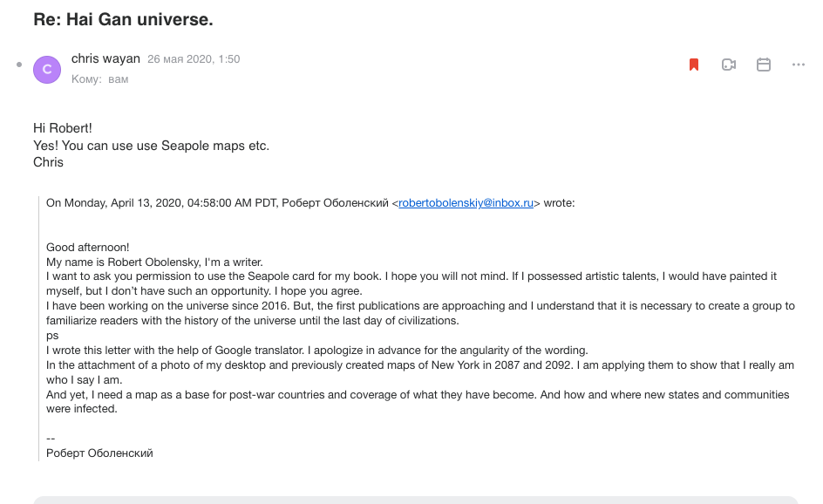The height and width of the screenshot is (504, 823).
Task: Toggle the unread dot beside the avatar
Action: 19,65
